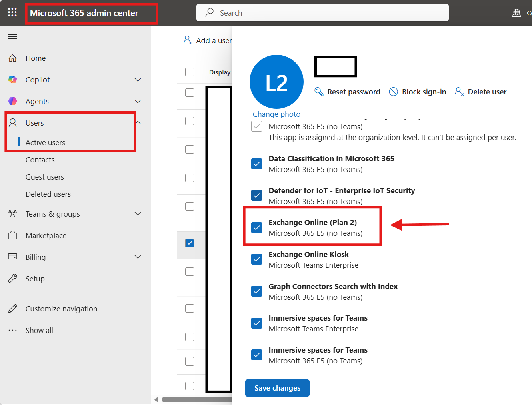Viewport: 532px width, 405px height.
Task: Click the Search input field
Action: tap(322, 13)
